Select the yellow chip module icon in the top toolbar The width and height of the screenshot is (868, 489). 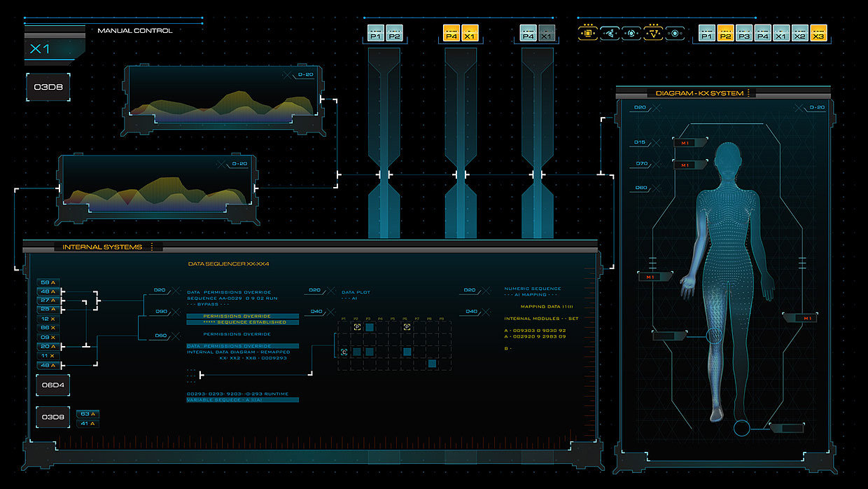click(x=587, y=32)
